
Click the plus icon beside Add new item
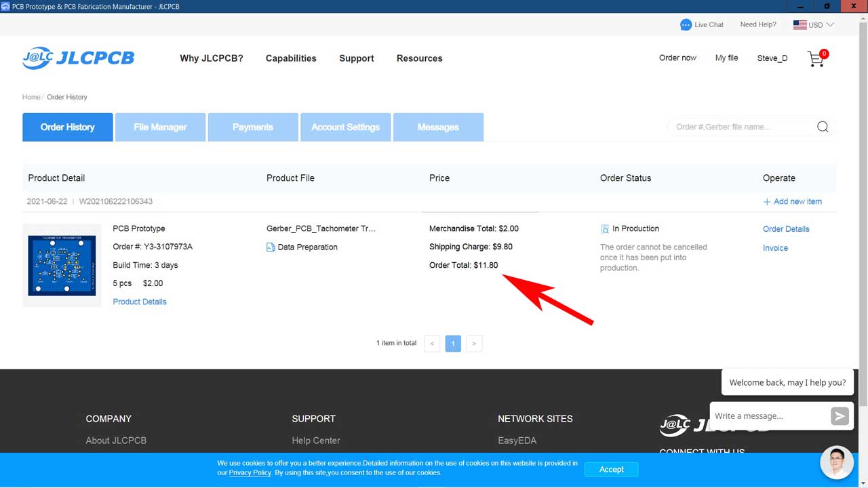pyautogui.click(x=767, y=202)
